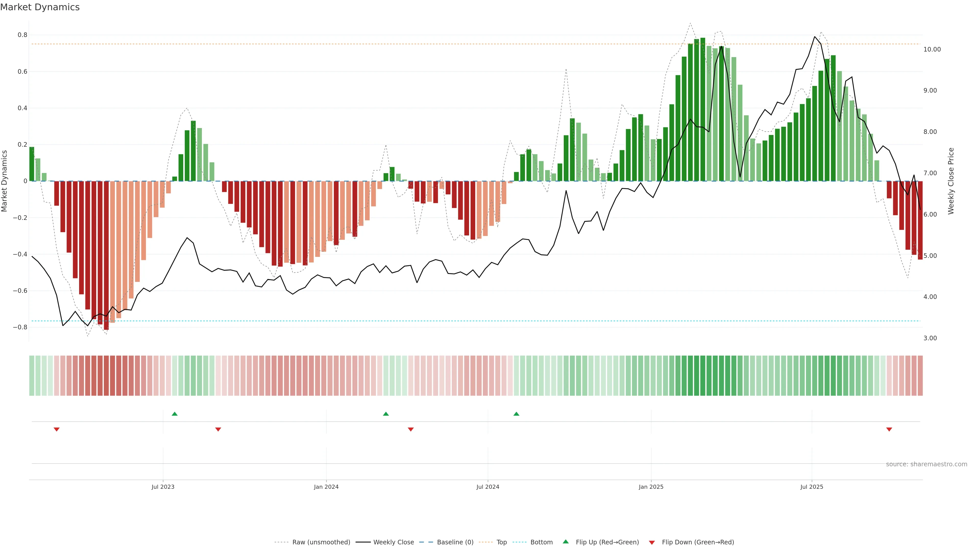Click the first red Flip Down marker before Jul 2023
This screenshot has height=551, width=980.
(57, 429)
